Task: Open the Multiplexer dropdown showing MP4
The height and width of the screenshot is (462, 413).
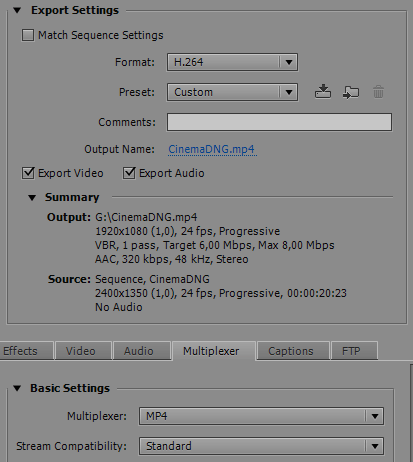Action: tap(261, 416)
